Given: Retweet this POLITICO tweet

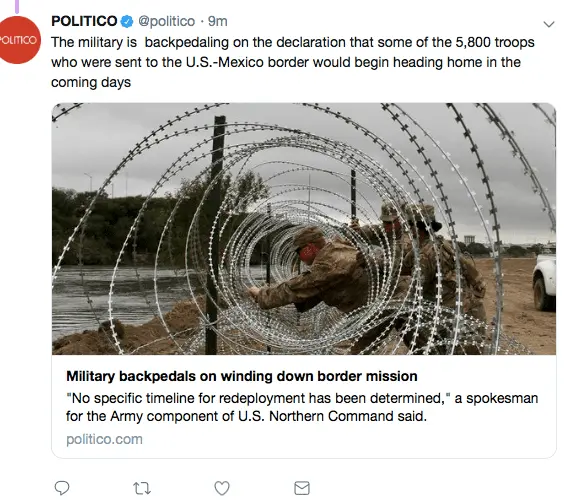Looking at the screenshot, I should click(x=142, y=488).
